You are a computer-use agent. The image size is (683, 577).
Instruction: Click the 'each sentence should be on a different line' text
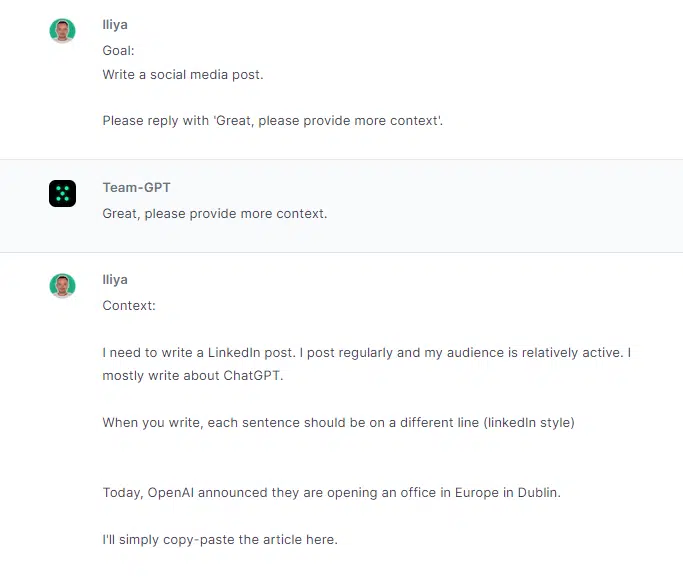[x=343, y=422]
